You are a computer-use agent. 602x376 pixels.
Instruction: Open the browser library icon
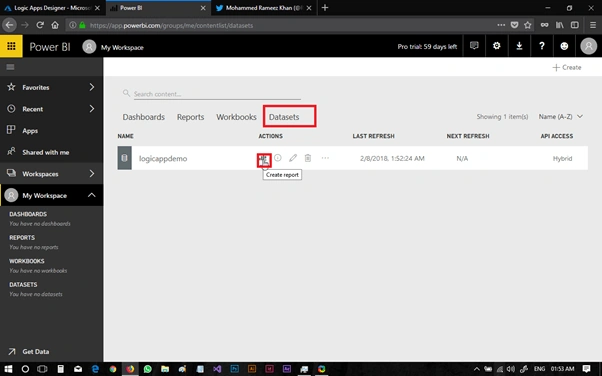[x=559, y=25]
